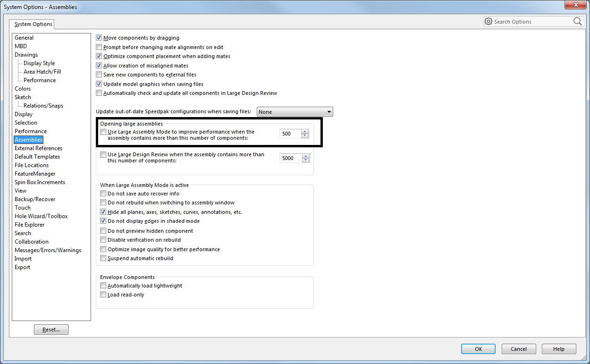Click in the Search Options field

point(531,22)
